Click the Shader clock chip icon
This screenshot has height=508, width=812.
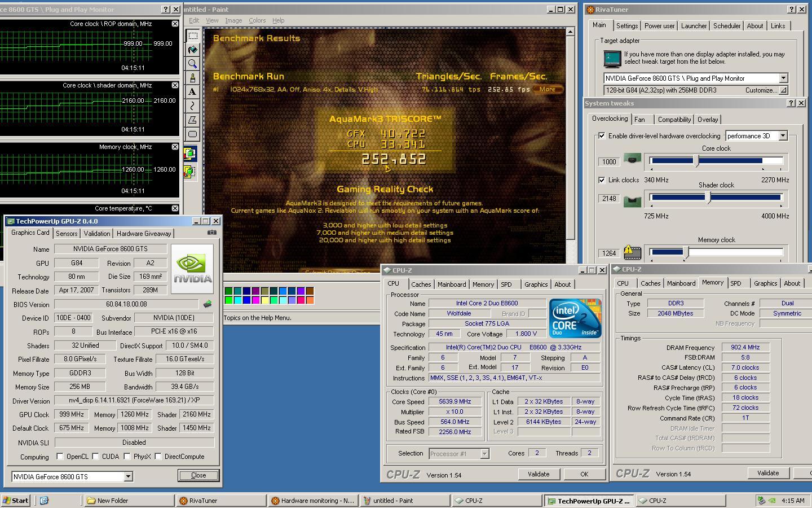click(x=632, y=200)
